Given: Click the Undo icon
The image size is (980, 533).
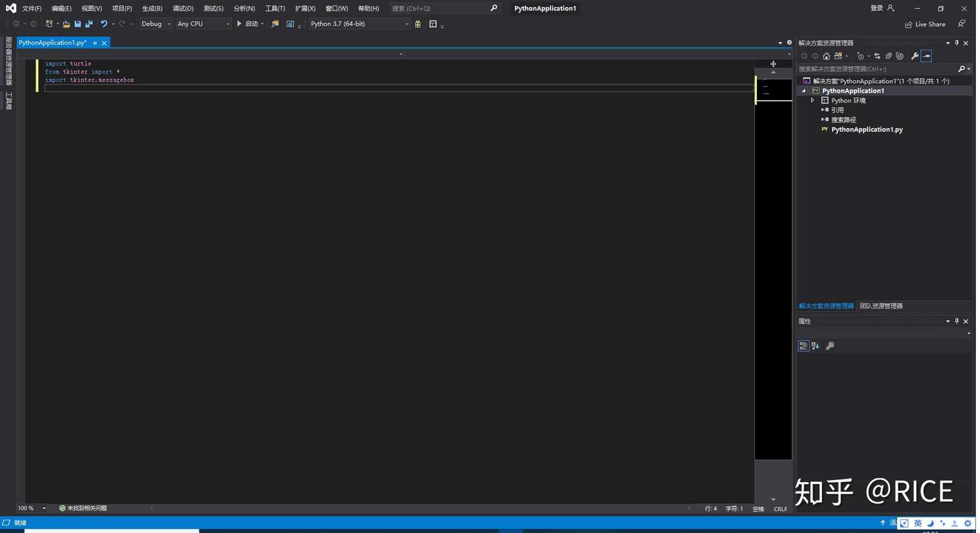Looking at the screenshot, I should point(102,23).
